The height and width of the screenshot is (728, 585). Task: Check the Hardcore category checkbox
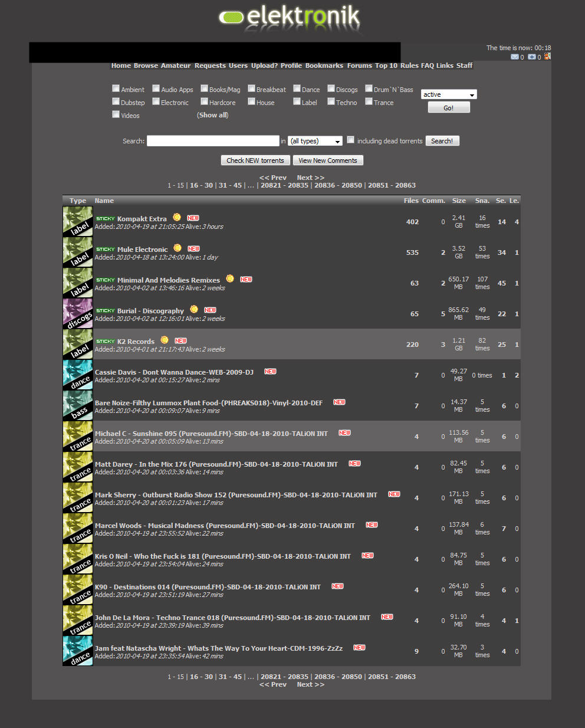pyautogui.click(x=204, y=101)
